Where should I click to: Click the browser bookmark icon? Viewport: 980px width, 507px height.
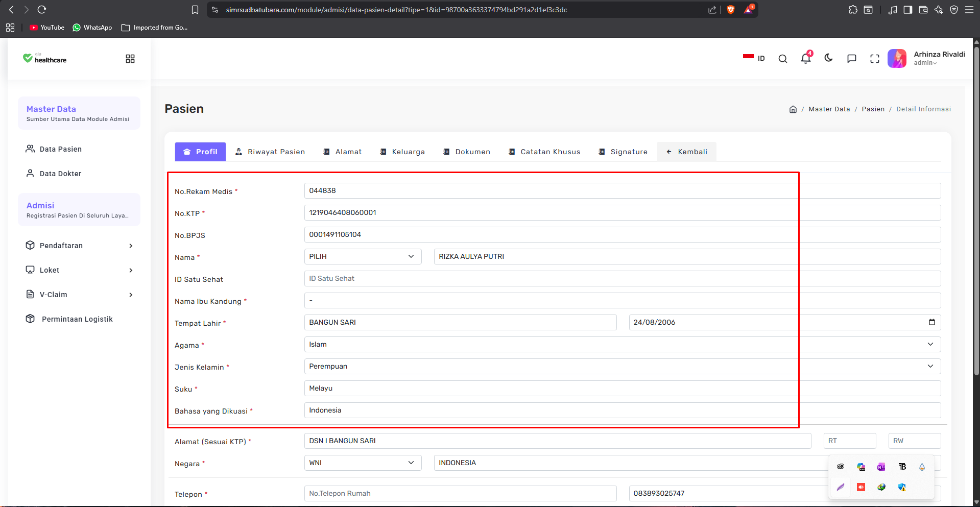[195, 10]
